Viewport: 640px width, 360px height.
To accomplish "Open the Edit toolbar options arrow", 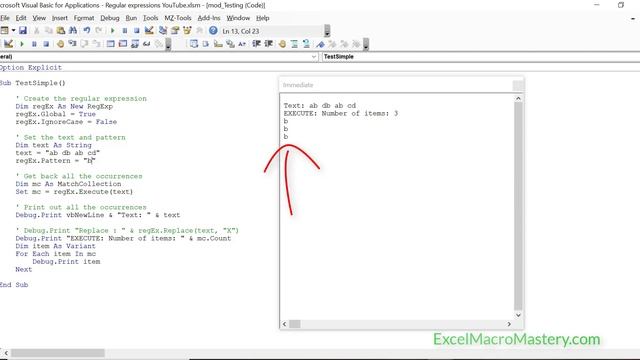I will pos(366,44).
